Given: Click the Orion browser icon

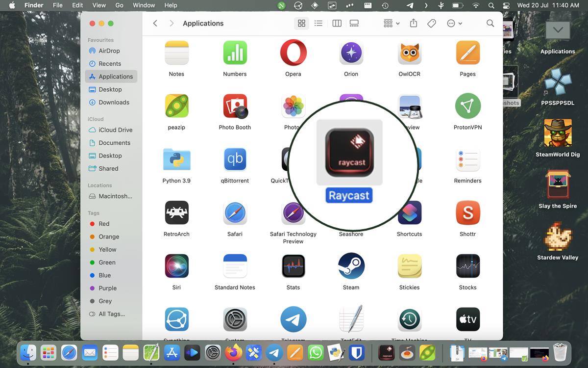Looking at the screenshot, I should pyautogui.click(x=351, y=53).
